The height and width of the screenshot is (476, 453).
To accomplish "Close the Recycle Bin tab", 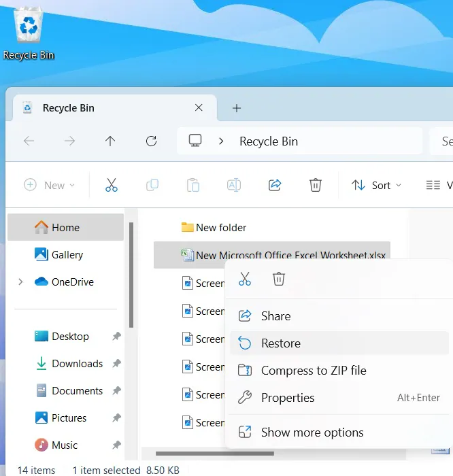I will [x=199, y=107].
